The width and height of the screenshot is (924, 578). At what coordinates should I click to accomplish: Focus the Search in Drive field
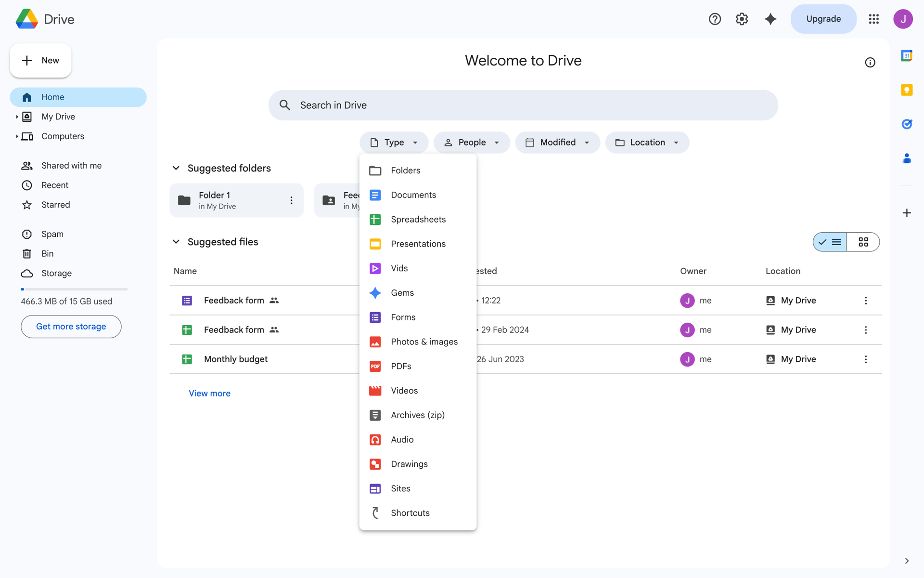(x=523, y=105)
